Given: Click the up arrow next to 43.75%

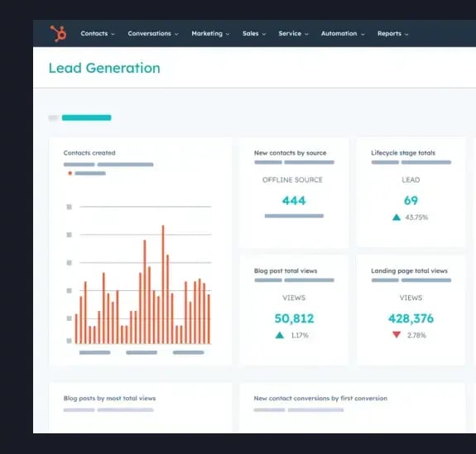Looking at the screenshot, I should tap(397, 217).
